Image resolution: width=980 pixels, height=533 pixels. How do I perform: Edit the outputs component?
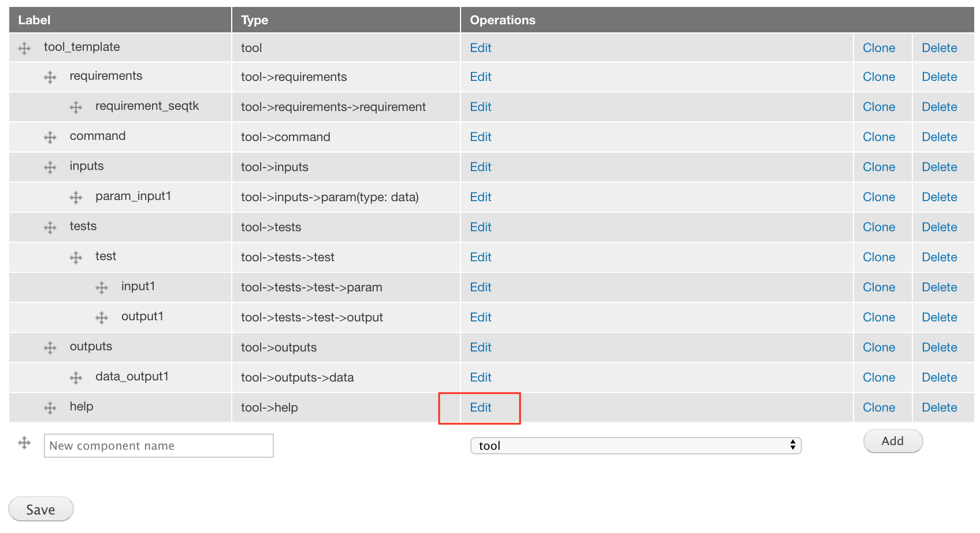click(481, 347)
